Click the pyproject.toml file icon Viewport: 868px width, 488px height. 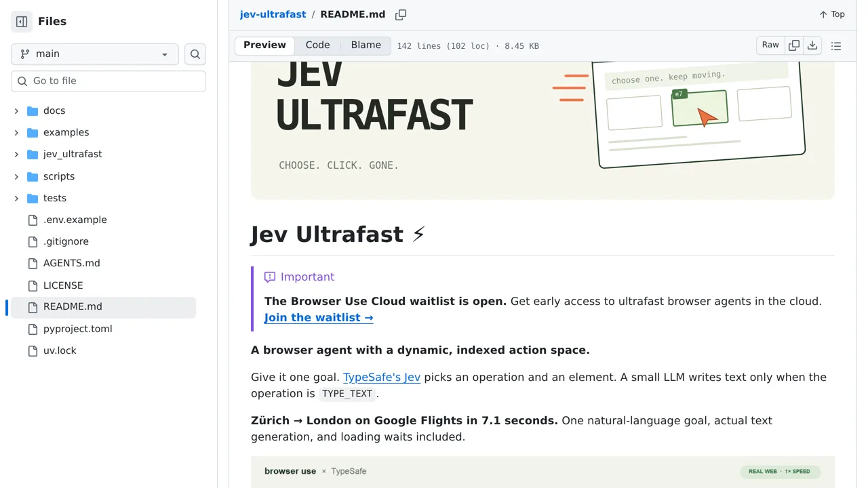coord(33,329)
